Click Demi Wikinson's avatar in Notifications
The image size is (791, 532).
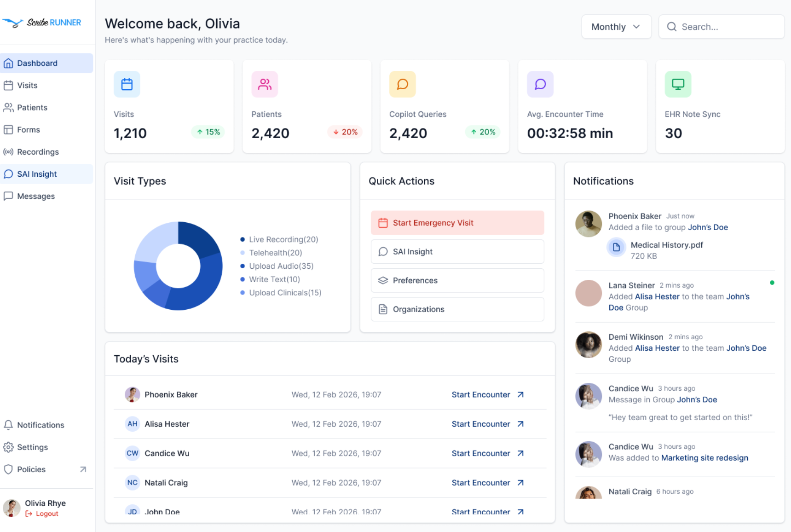588,345
